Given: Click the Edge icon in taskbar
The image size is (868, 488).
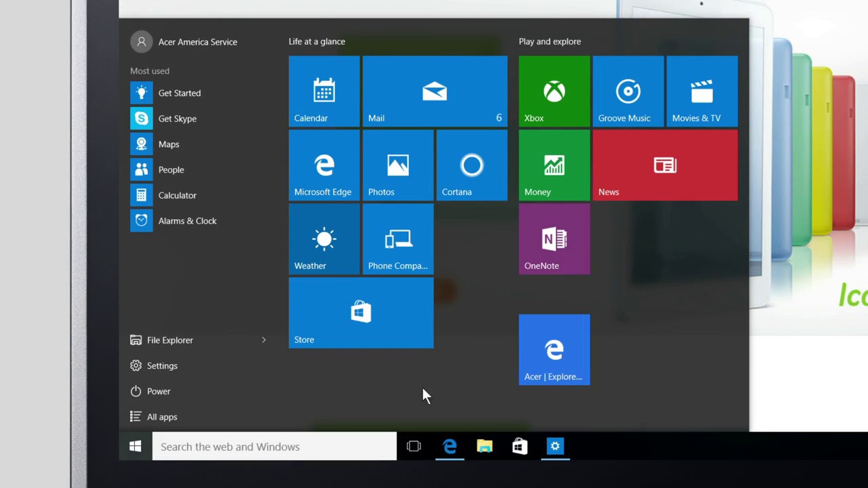Looking at the screenshot, I should (450, 447).
